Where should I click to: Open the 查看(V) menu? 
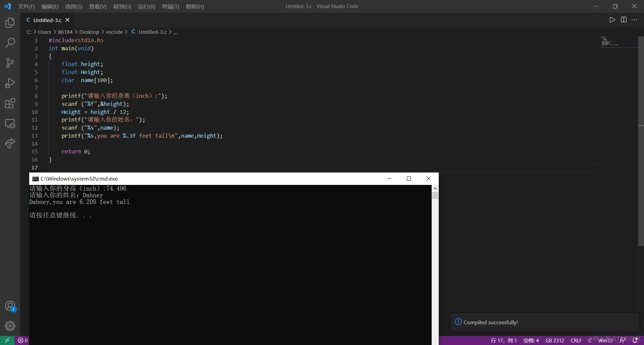tap(98, 6)
